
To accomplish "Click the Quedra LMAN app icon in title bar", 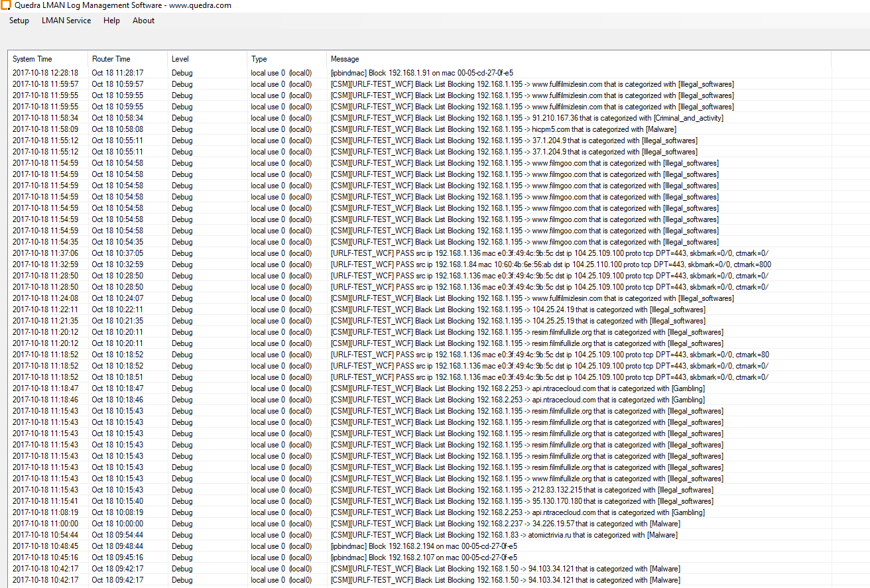I will (5, 5).
